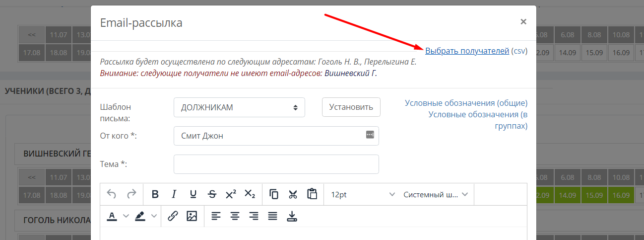This screenshot has height=240, width=644.
Task: Open highlight color picker arrow
Action: 154,216
